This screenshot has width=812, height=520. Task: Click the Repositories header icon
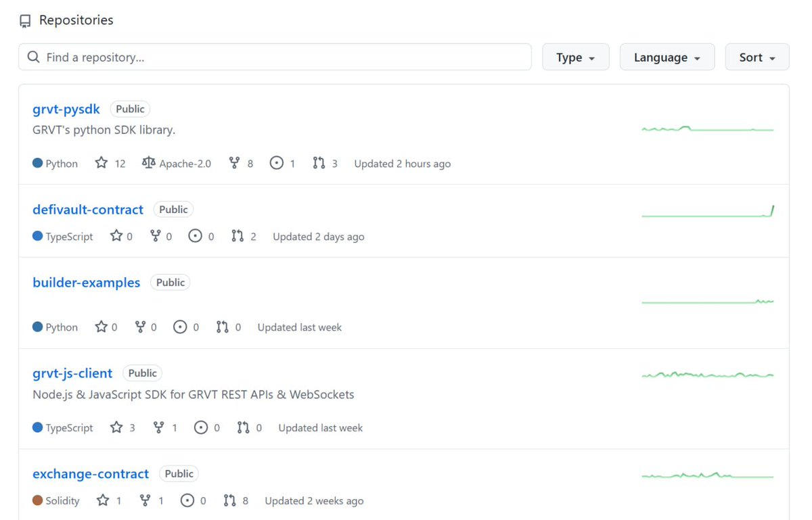pos(25,21)
